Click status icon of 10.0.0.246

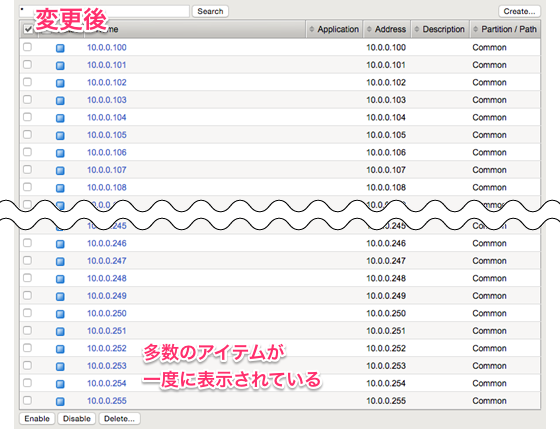[x=60, y=244]
